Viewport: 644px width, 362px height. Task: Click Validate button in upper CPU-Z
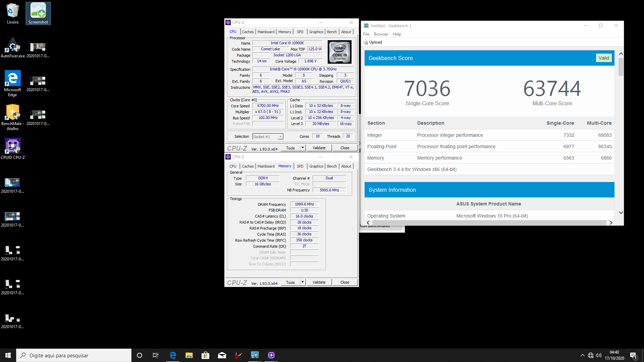click(x=319, y=148)
